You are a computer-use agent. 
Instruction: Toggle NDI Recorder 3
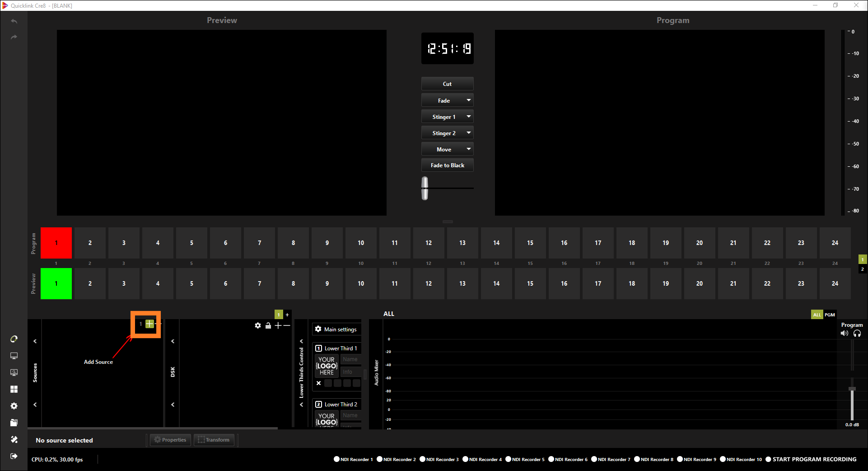(439, 459)
